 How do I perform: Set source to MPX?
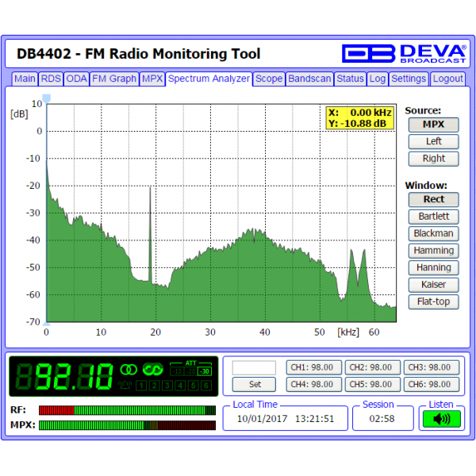point(433,125)
